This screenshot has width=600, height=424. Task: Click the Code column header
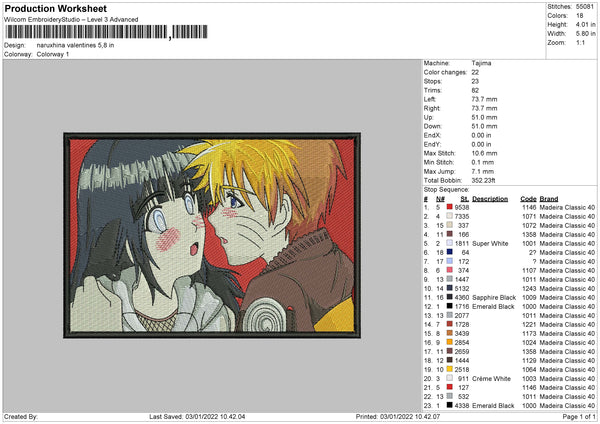pyautogui.click(x=528, y=199)
